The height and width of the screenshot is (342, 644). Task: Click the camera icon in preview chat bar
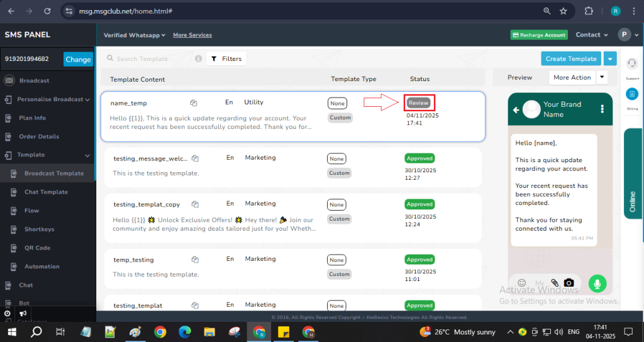(x=569, y=284)
